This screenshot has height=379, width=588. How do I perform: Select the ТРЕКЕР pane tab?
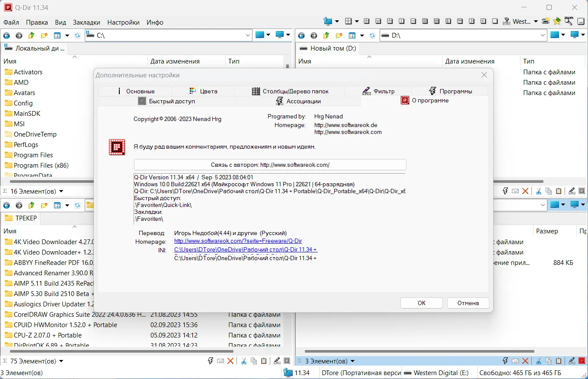[21, 218]
